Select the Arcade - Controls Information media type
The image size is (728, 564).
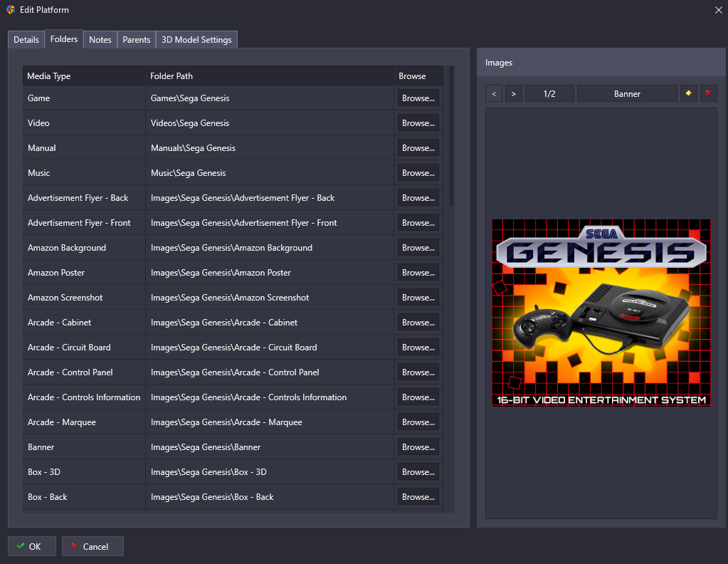point(84,397)
